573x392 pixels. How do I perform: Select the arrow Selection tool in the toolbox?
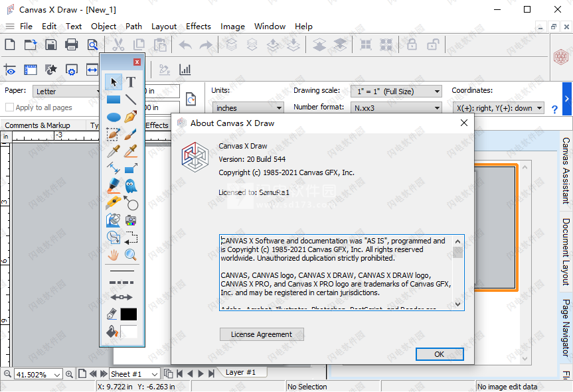114,82
